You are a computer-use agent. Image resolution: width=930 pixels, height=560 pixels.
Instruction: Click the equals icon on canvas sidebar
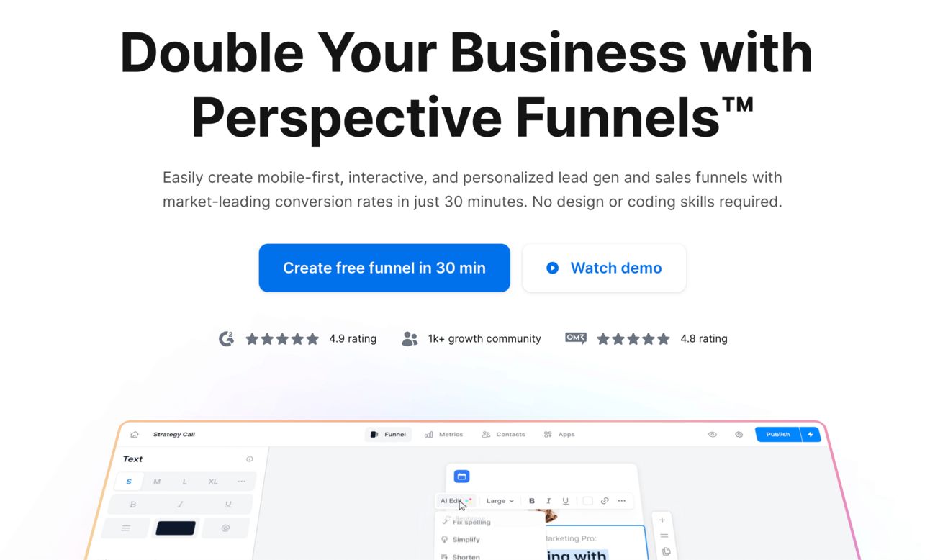tap(664, 536)
